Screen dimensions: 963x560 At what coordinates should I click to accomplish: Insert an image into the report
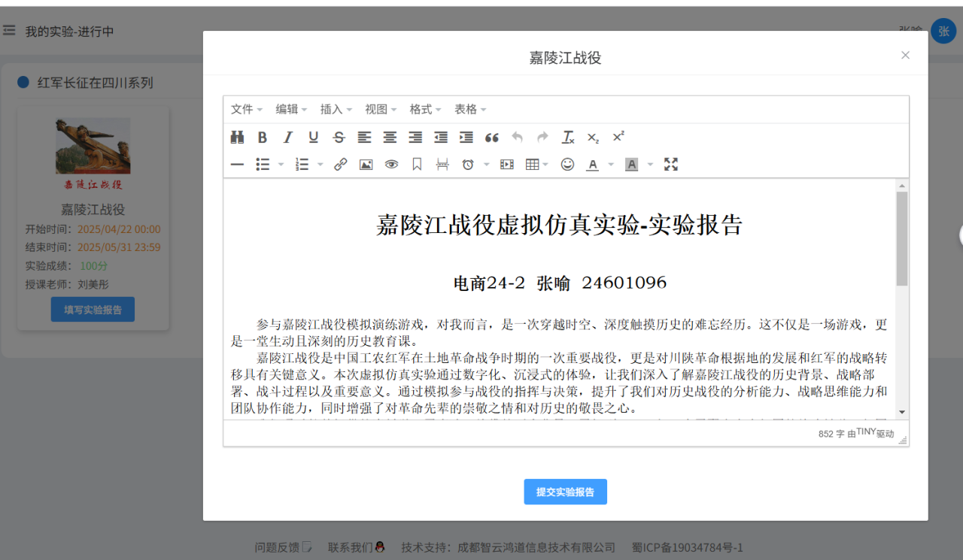pyautogui.click(x=366, y=165)
